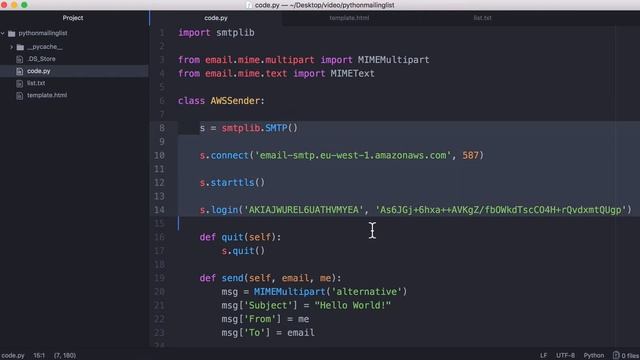
Task: Click the word smtplib on line 1
Action: pos(235,33)
